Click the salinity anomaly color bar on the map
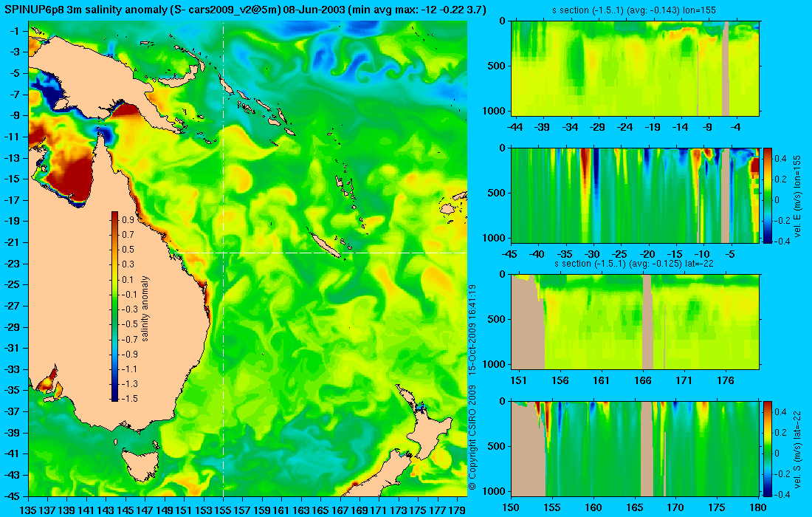The height and width of the screenshot is (517, 812). 114,307
